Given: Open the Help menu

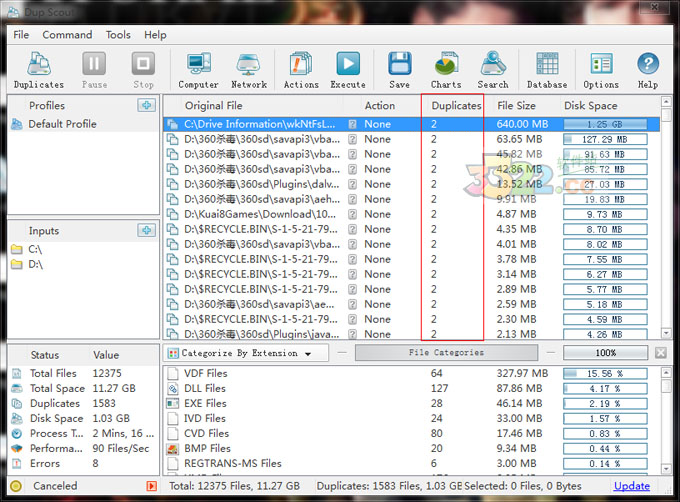Looking at the screenshot, I should point(155,35).
